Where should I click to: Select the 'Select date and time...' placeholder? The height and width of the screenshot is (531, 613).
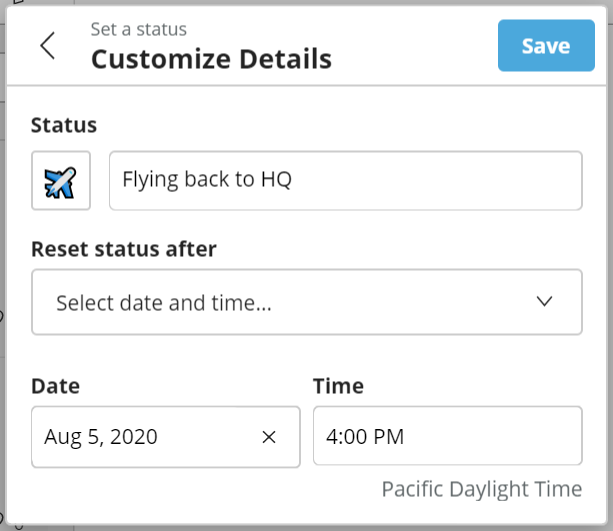point(164,302)
